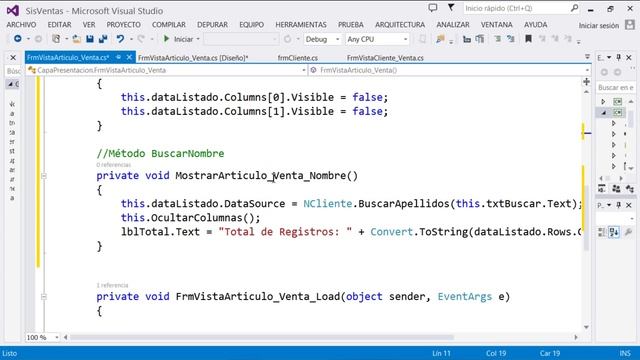Click the split editor icon above scrollbar
The height and width of the screenshot is (360, 640).
pyautogui.click(x=587, y=82)
